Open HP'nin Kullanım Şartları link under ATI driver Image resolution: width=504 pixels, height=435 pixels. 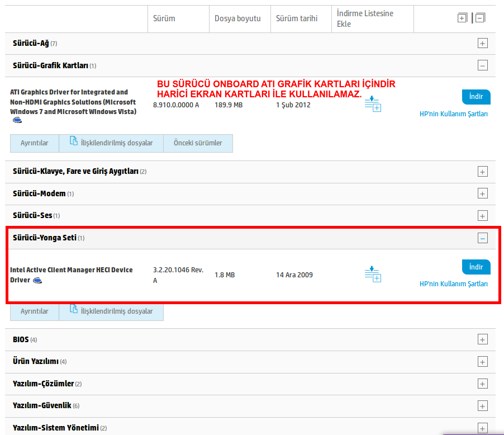click(x=454, y=114)
